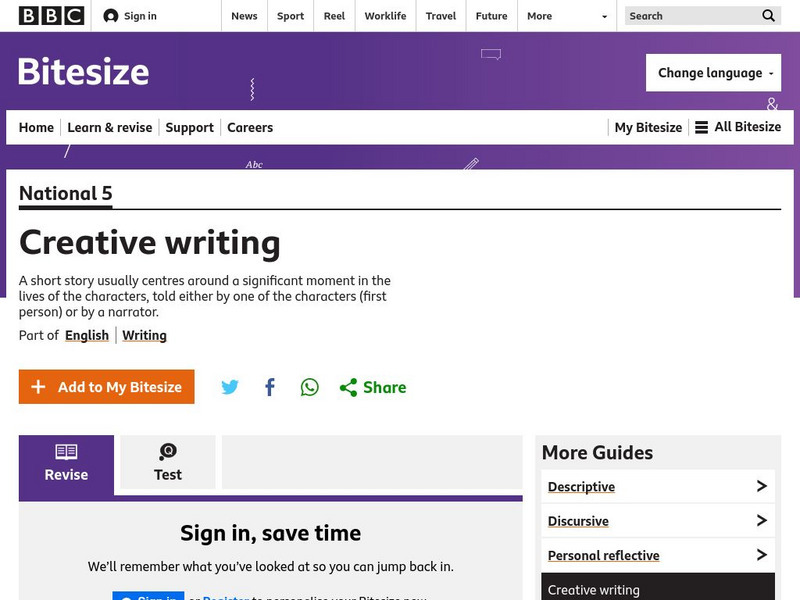Select Creative writing in More Guides
This screenshot has width=800, height=600.
click(658, 587)
